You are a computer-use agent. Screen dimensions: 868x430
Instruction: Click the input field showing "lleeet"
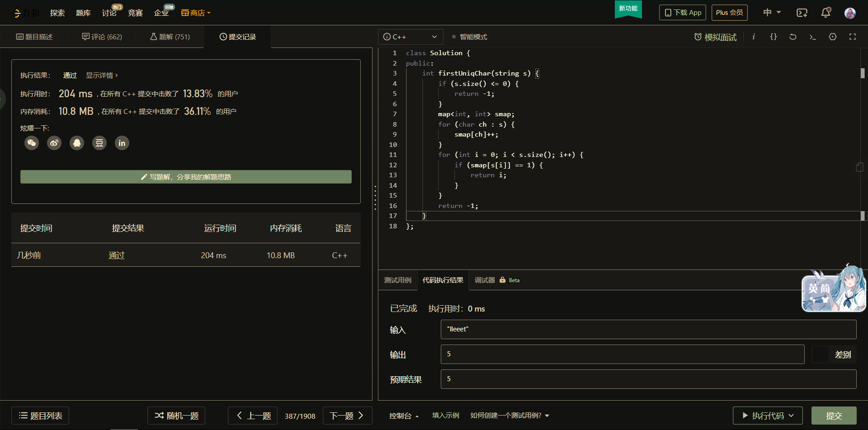649,329
